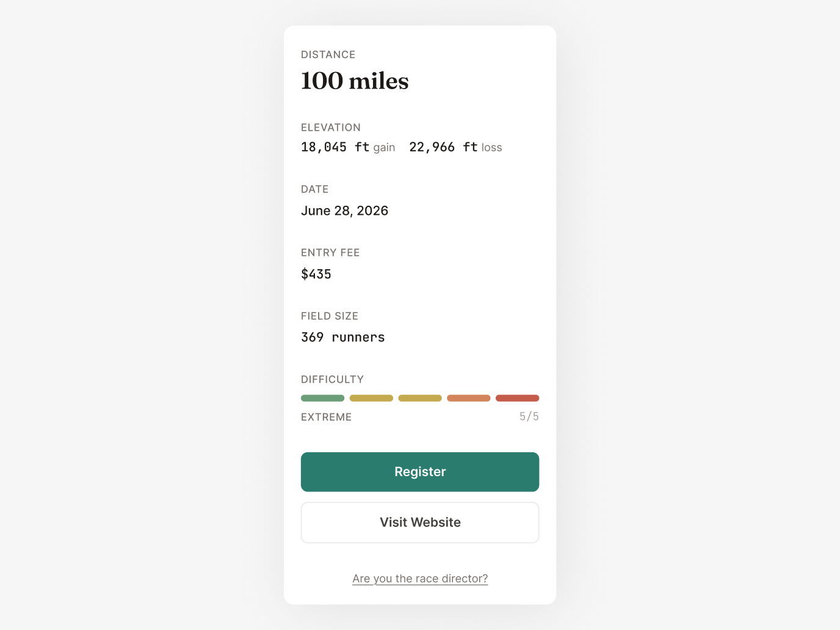Select the orange fourth difficulty segment
Screen dimensions: 840x630
pos(469,398)
